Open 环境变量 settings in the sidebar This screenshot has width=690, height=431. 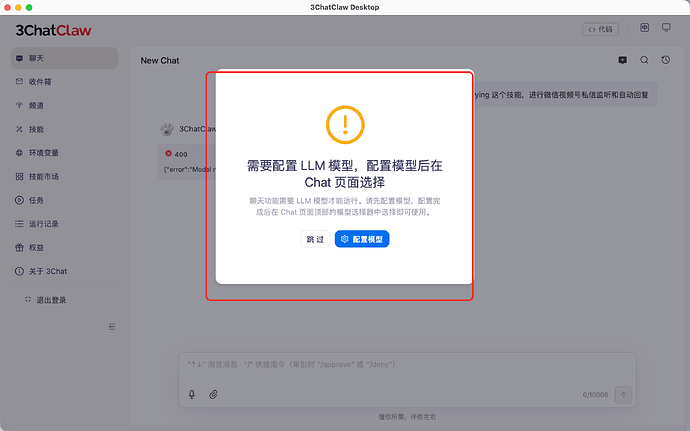[x=64, y=153]
